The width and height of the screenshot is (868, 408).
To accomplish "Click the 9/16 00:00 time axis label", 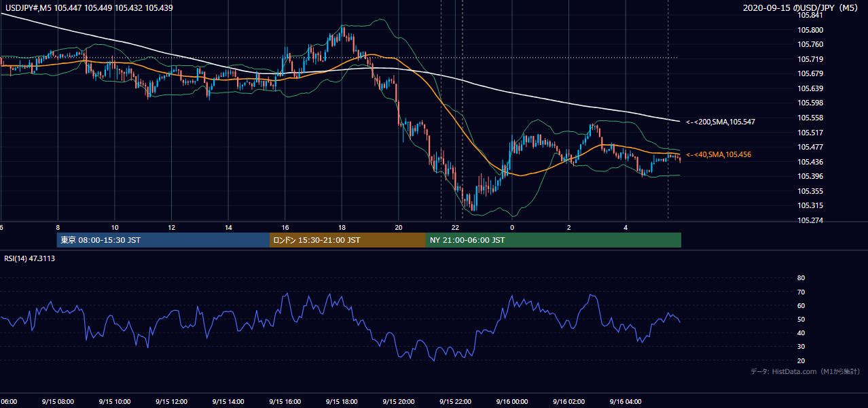I will (x=511, y=401).
